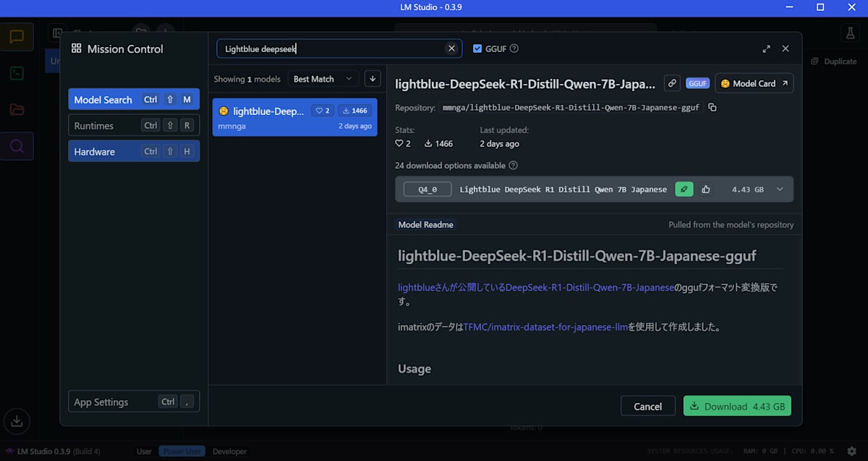This screenshot has width=868, height=461.
Task: Click the download options help icon
Action: click(x=514, y=165)
